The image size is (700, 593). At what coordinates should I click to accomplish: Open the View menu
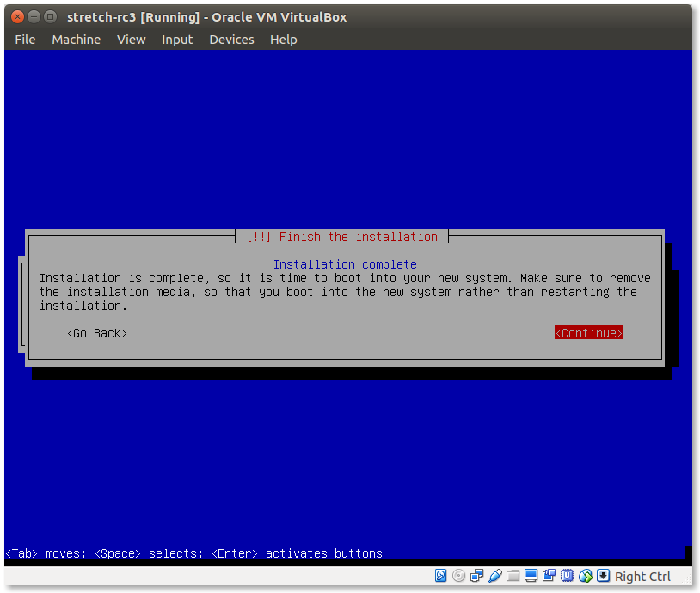(132, 40)
